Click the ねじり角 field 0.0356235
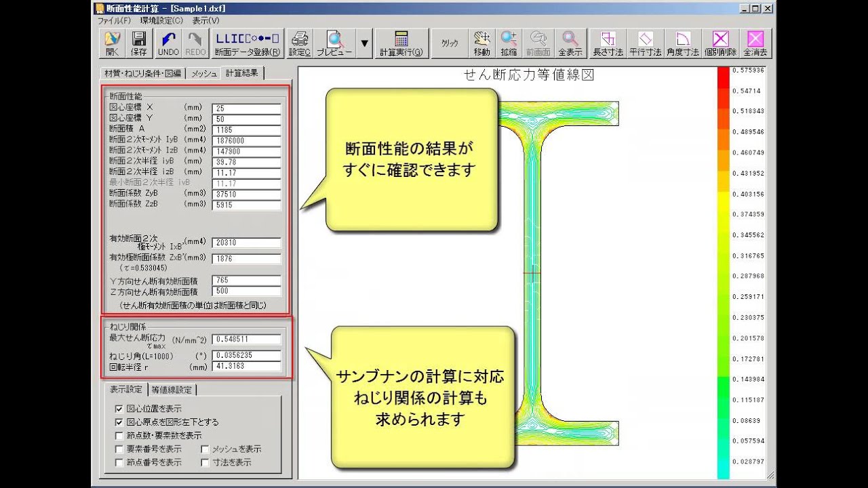The width and height of the screenshot is (868, 488). pos(246,355)
